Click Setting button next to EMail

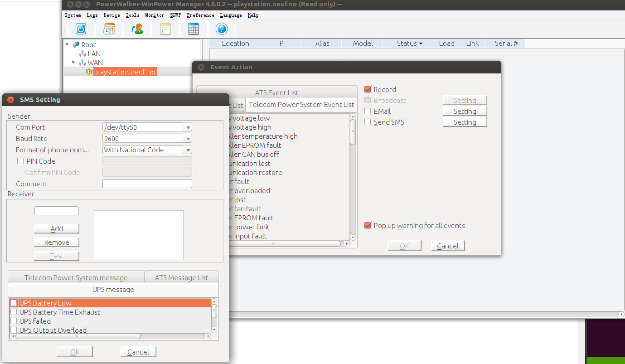[465, 112]
